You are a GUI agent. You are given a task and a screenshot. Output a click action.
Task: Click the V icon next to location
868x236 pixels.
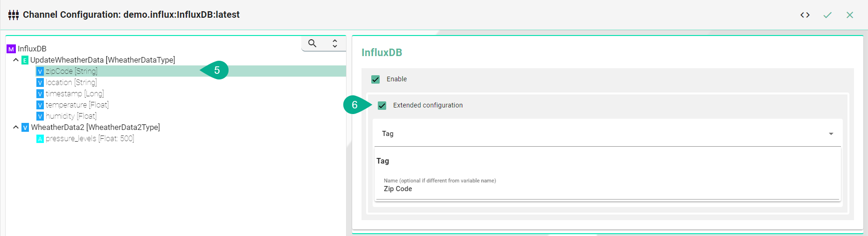coord(40,83)
